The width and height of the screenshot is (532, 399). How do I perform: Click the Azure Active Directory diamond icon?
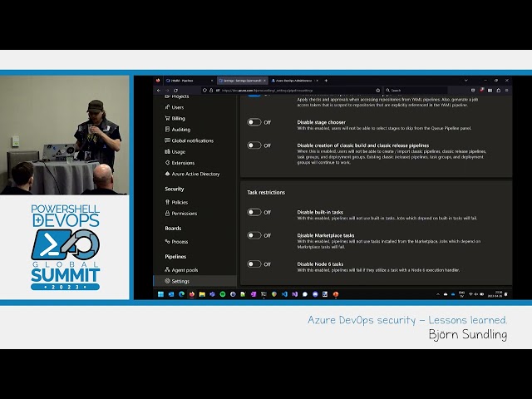(167, 174)
